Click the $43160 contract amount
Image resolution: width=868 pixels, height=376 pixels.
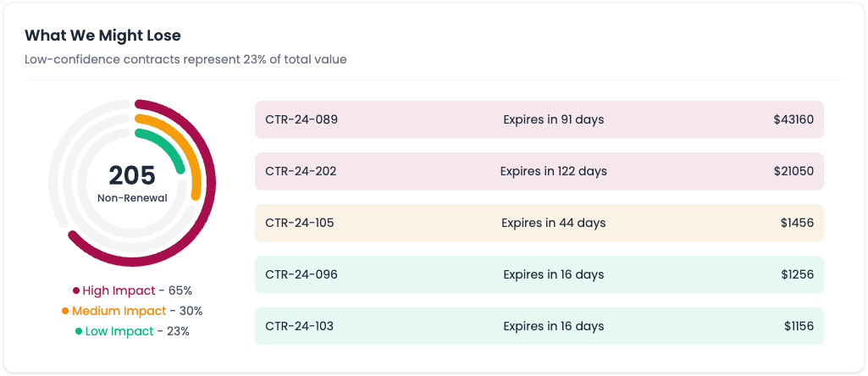point(793,119)
